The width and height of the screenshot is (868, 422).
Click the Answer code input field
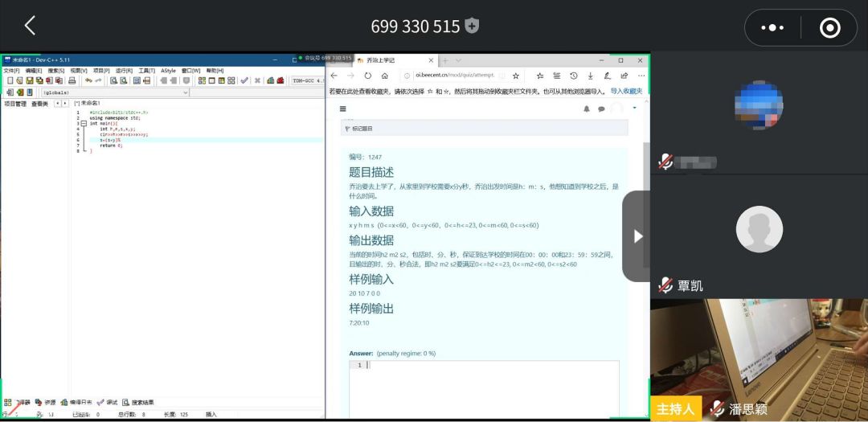pyautogui.click(x=490, y=386)
